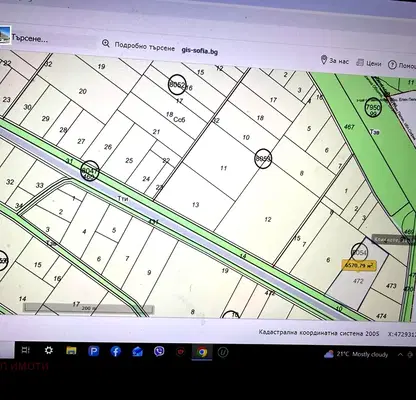The height and width of the screenshot is (400, 416).
Task: Click the Търсене search field
Action: click(x=50, y=39)
